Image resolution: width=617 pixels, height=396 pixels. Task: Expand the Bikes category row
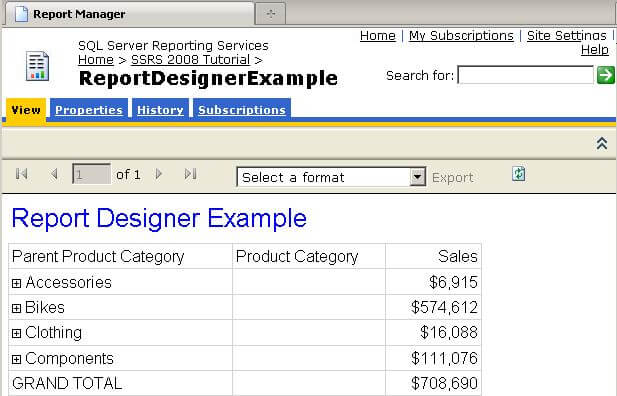tap(17, 308)
